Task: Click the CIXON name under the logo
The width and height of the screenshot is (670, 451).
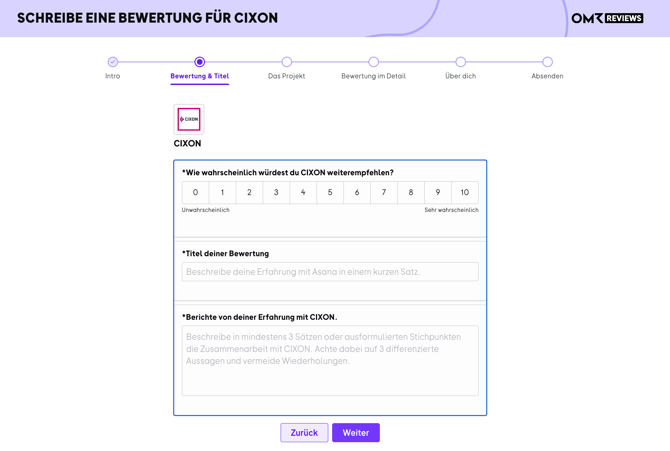Action: coord(187,143)
